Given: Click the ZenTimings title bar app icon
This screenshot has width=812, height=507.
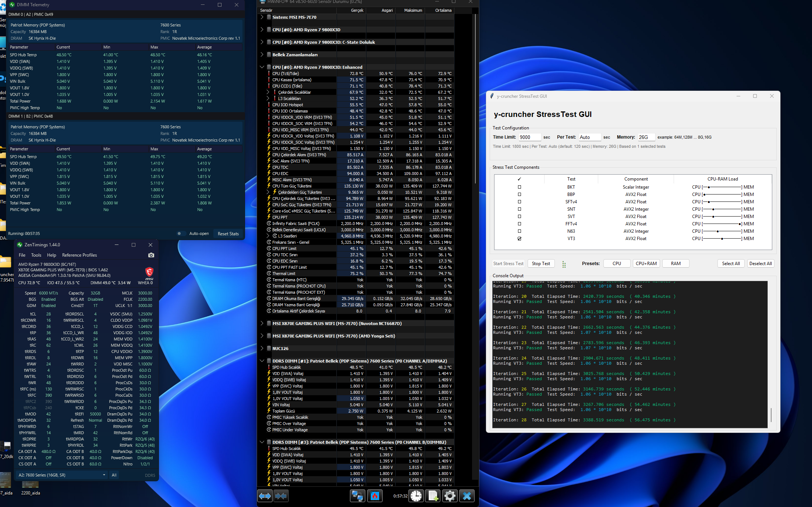Looking at the screenshot, I should (20, 245).
